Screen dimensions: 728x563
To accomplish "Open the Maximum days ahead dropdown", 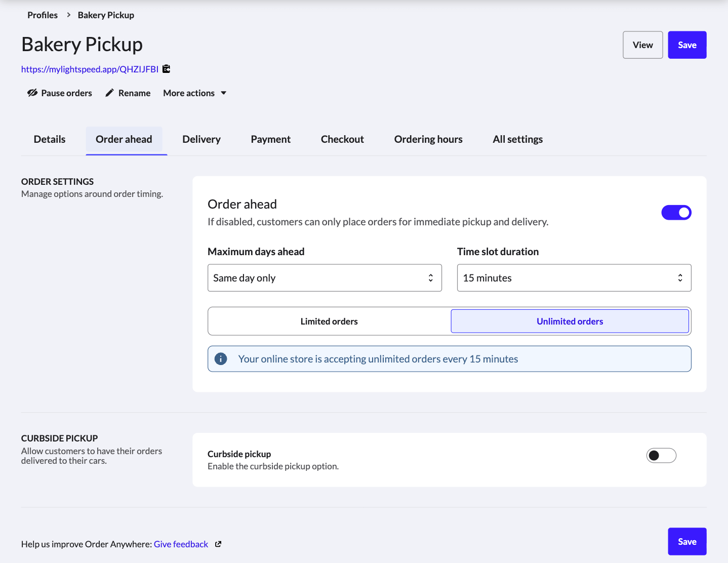I will (x=325, y=278).
